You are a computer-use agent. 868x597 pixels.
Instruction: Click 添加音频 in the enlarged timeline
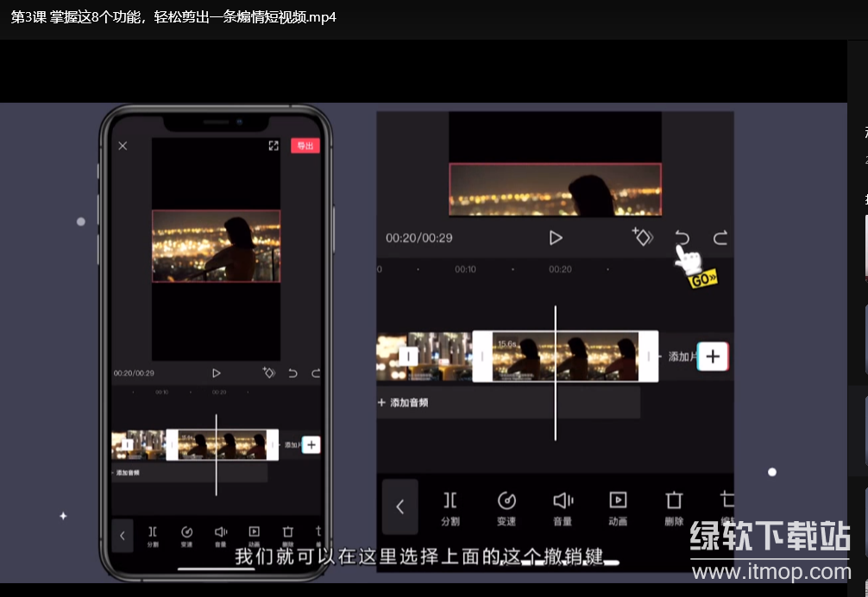(x=404, y=403)
